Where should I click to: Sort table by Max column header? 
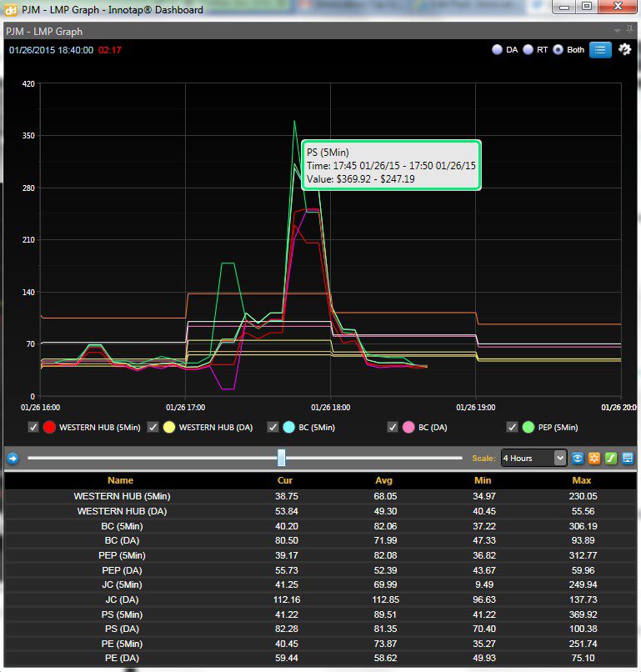coord(582,480)
